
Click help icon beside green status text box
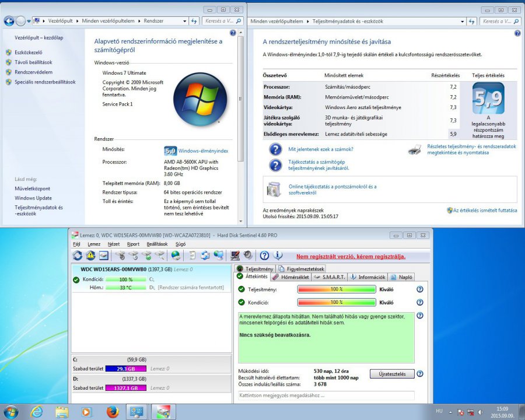point(420,316)
